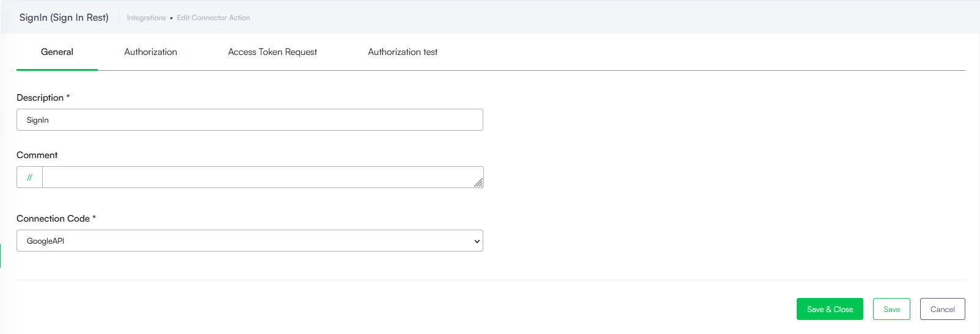The width and height of the screenshot is (980, 334).
Task: Click the Comment label
Action: coord(37,155)
